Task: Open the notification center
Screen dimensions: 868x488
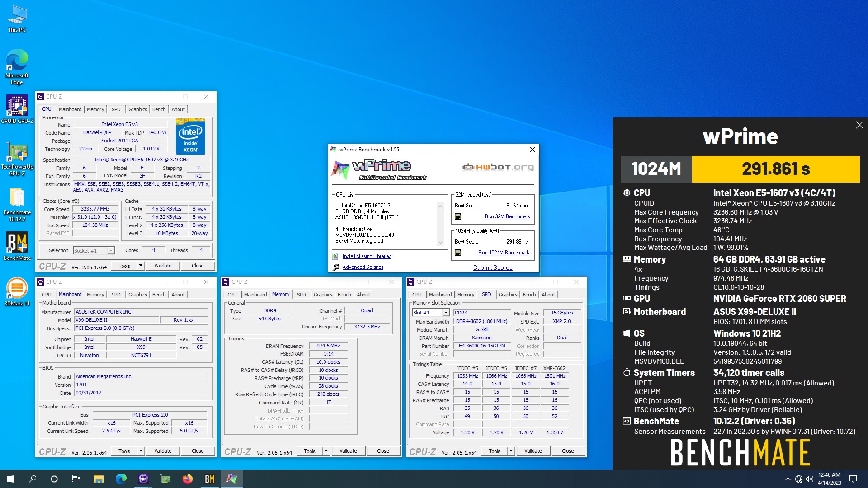Action: (x=853, y=479)
